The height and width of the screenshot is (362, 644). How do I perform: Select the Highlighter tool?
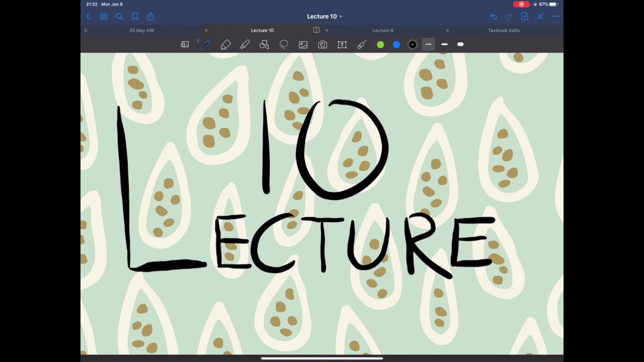(245, 45)
